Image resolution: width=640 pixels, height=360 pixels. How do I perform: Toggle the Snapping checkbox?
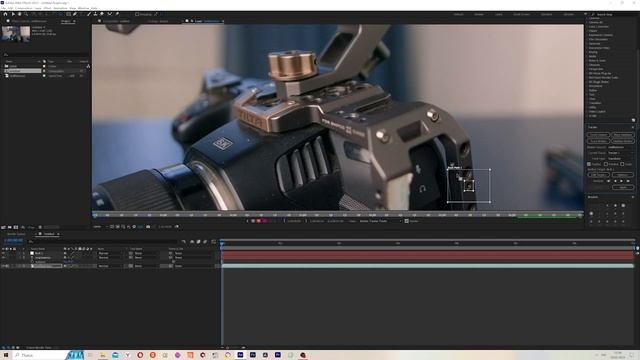137,14
